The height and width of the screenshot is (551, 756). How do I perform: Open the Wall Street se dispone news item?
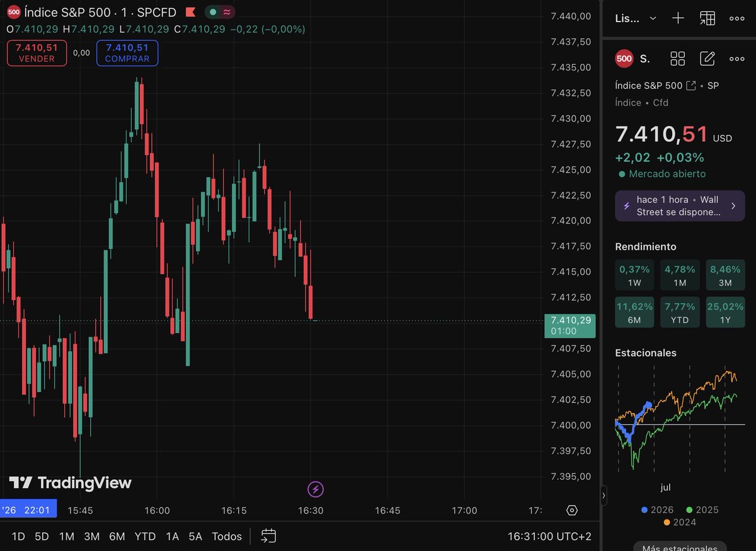click(x=680, y=206)
